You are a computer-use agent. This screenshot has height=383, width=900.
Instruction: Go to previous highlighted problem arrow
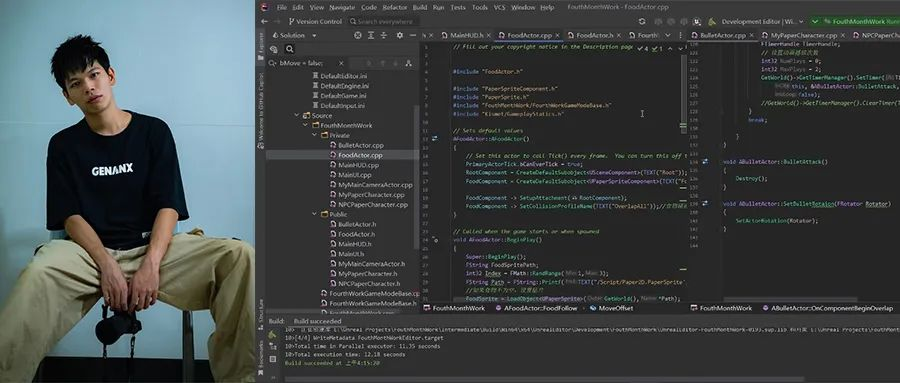coord(669,49)
